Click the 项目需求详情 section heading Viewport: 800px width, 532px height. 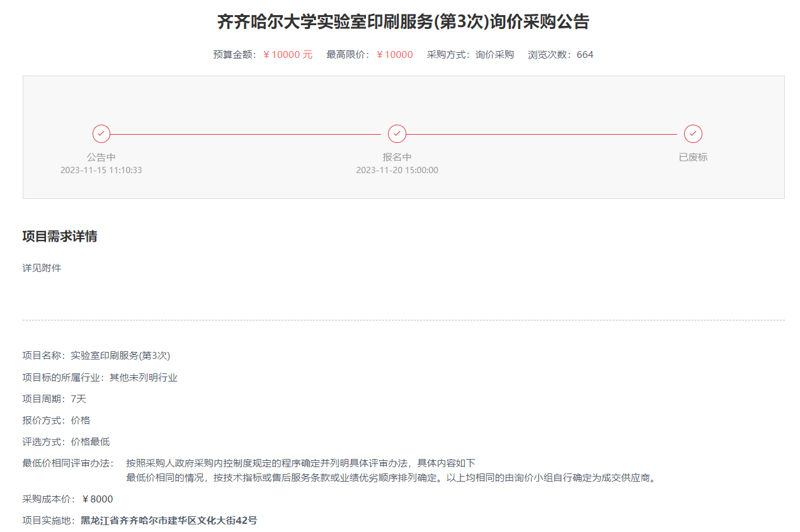point(60,237)
